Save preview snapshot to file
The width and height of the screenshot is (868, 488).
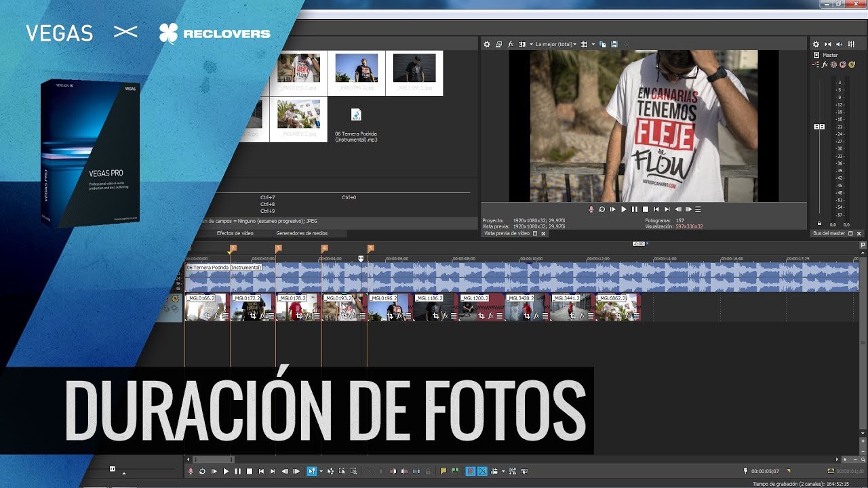[614, 44]
